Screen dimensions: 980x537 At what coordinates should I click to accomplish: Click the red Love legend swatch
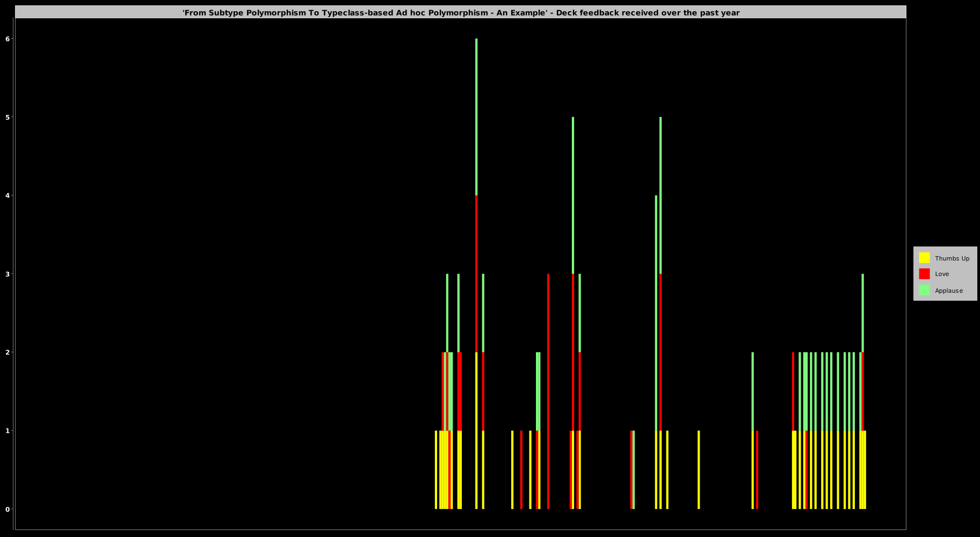click(x=924, y=274)
